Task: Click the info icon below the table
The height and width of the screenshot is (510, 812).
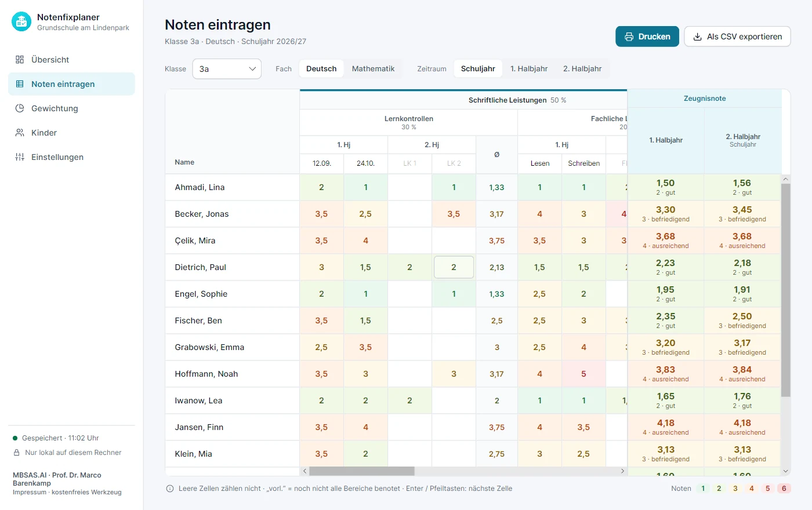Action: point(170,489)
